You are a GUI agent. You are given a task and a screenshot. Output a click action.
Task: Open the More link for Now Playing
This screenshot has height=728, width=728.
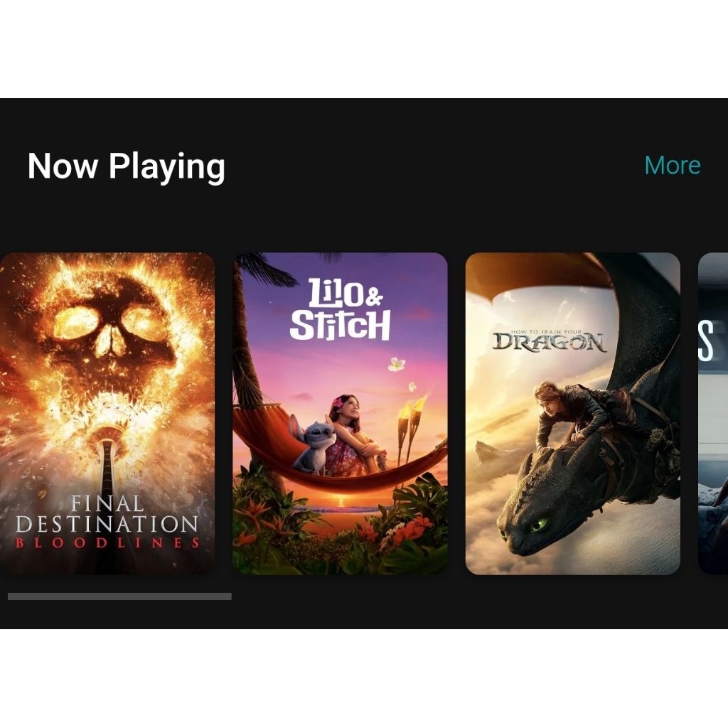pyautogui.click(x=673, y=166)
